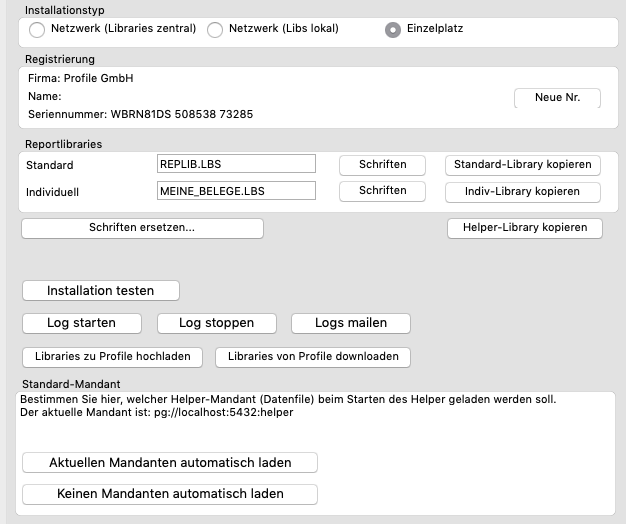Select the Netzwerk (Libraries zentral) radio button
Viewport: 626px width, 524px height.
(x=37, y=30)
